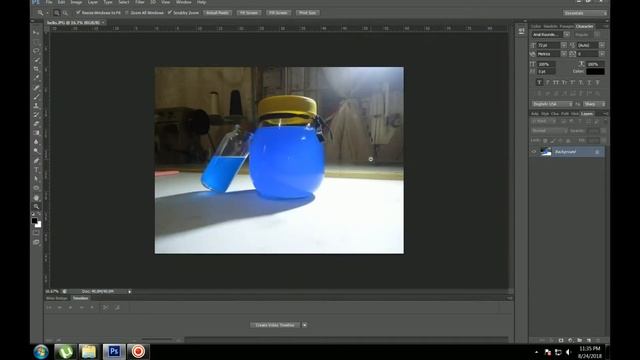Switch to the Color tab
The image size is (640, 360).
pos(536,26)
